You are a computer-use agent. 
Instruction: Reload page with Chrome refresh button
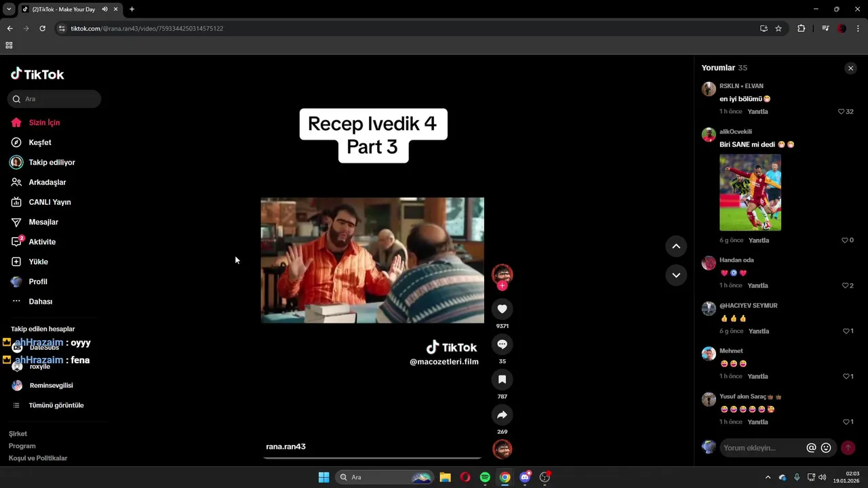[42, 28]
